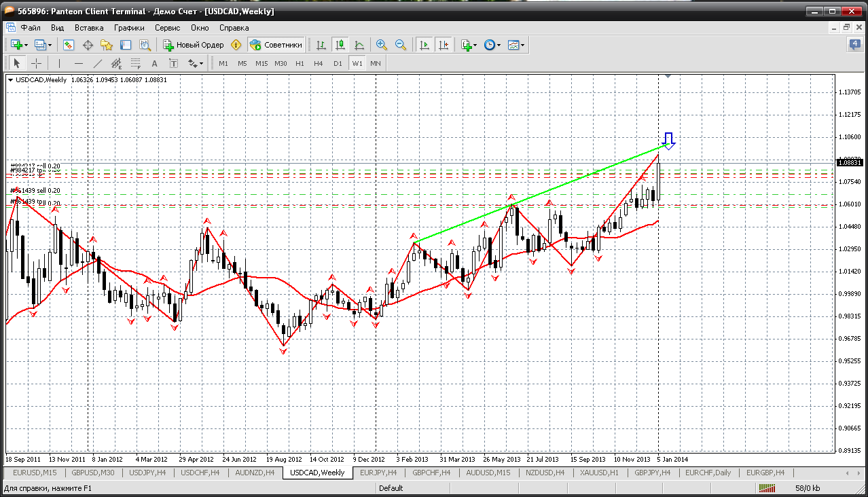The image size is (868, 497).
Task: Expand the chart Templates dropdown
Action: (x=516, y=45)
